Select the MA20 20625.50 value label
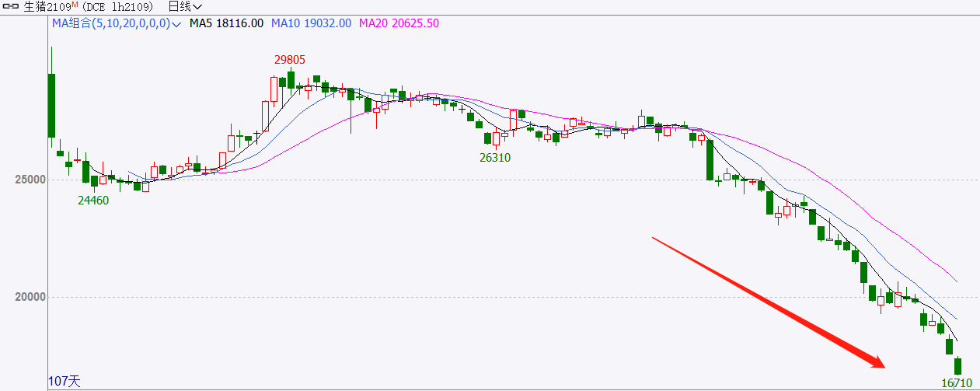Image resolution: width=980 pixels, height=391 pixels. click(399, 23)
